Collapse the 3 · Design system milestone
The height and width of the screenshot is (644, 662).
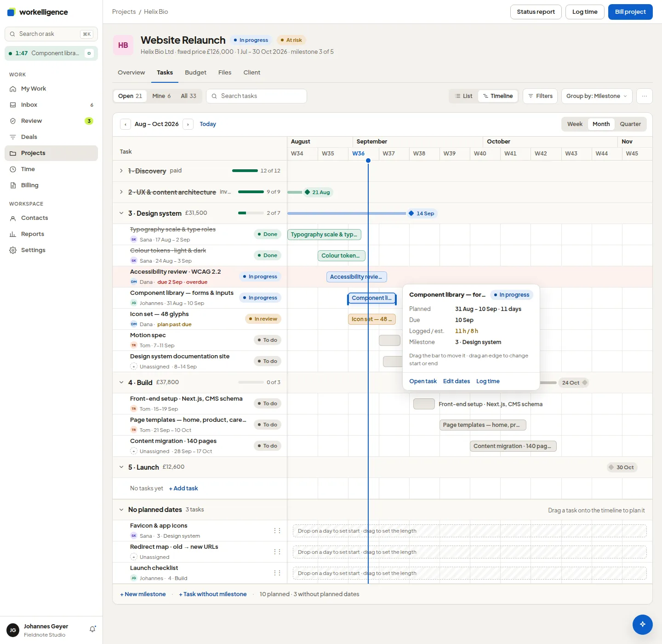121,213
